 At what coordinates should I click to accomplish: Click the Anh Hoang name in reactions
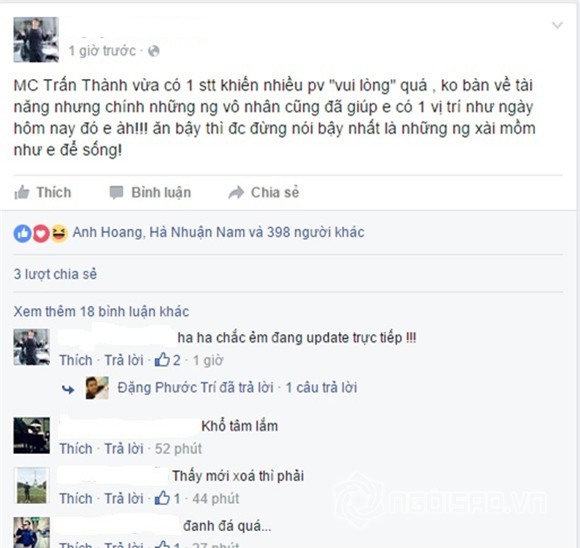tap(107, 232)
